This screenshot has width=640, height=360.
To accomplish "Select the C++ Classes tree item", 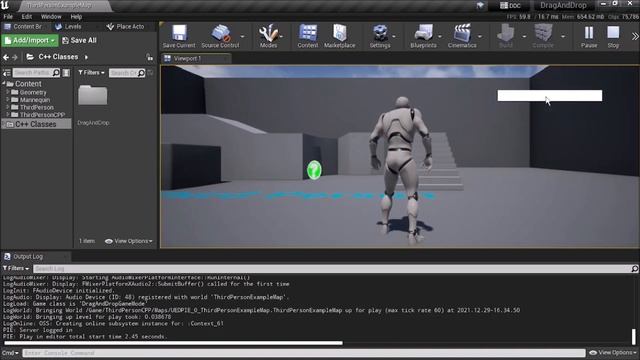I will click(36, 124).
